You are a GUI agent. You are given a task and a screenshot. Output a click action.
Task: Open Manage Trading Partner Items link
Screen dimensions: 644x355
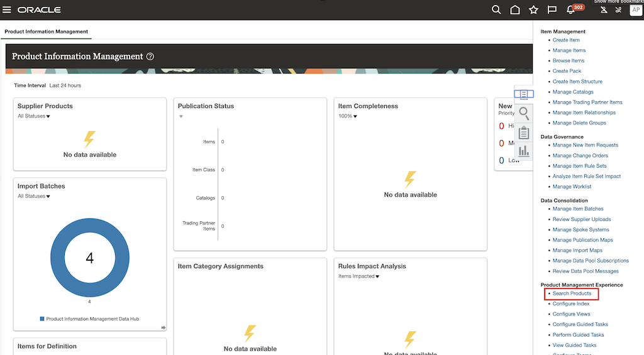(587, 102)
